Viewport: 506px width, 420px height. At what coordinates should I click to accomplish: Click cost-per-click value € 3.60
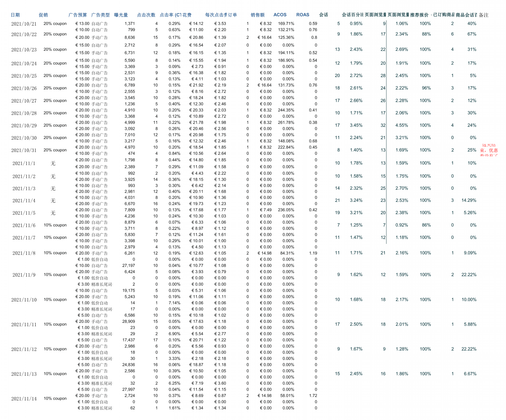[x=220, y=383]
